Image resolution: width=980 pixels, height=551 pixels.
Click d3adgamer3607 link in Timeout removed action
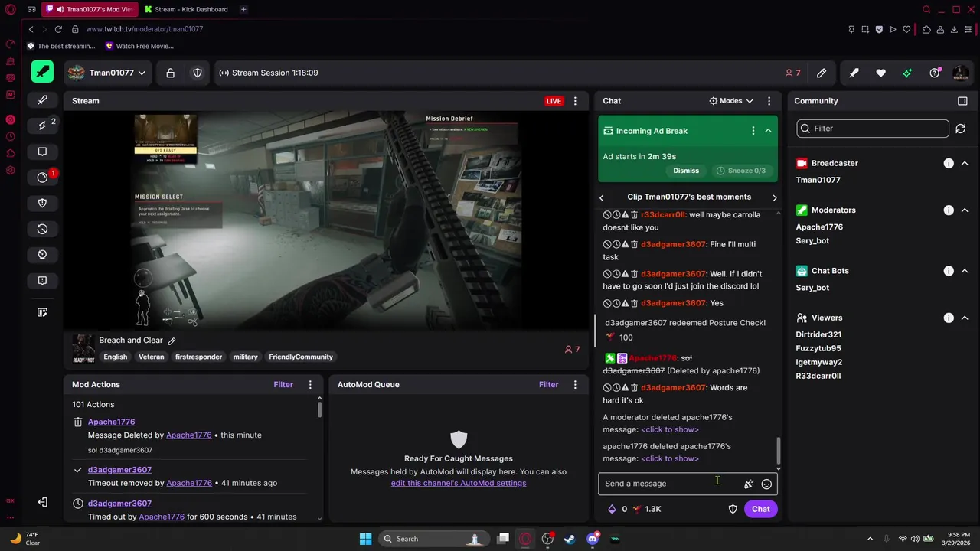119,470
